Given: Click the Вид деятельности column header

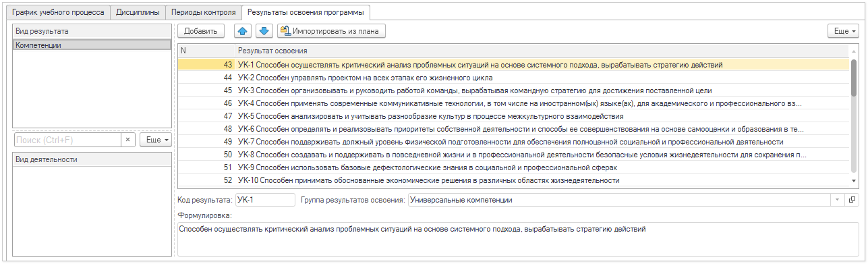Looking at the screenshot, I should pos(92,159).
